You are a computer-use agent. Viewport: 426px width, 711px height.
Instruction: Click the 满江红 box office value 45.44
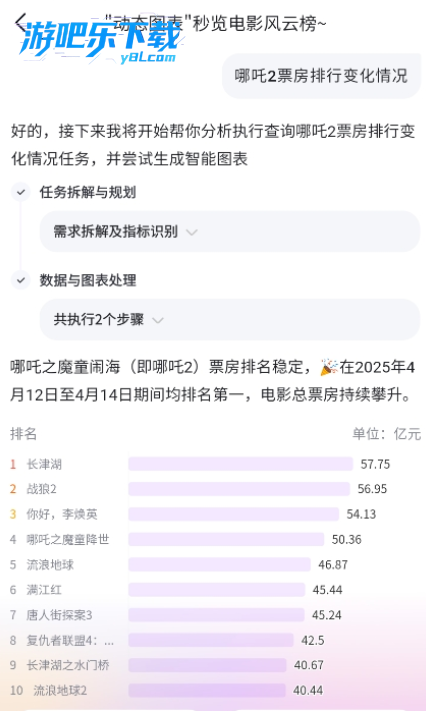pos(327,590)
